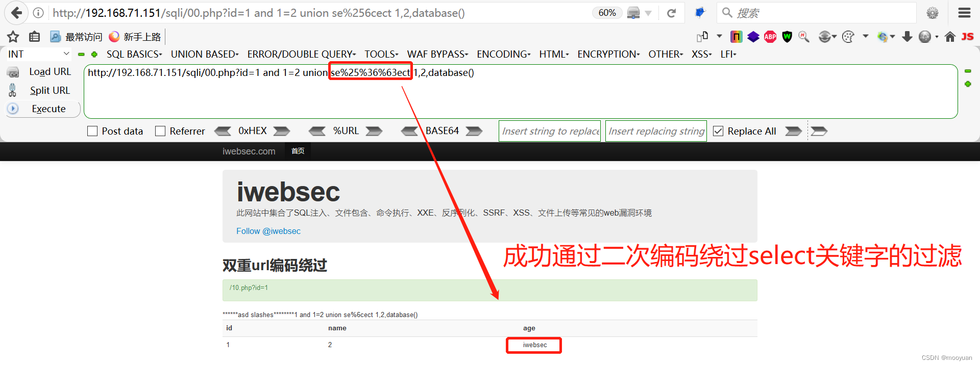Click the blue bookmark star icon near search
Image resolution: width=980 pixels, height=366 pixels.
pos(700,13)
